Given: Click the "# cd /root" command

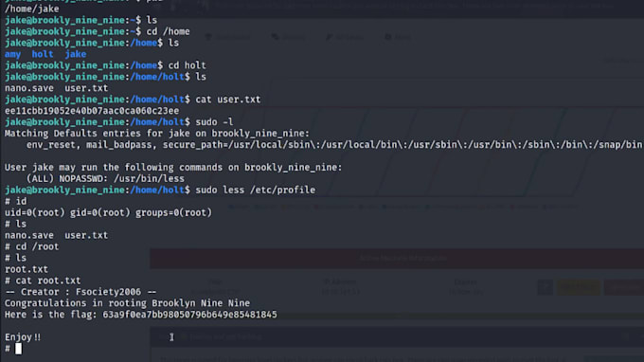Looking at the screenshot, I should pyautogui.click(x=31, y=246).
